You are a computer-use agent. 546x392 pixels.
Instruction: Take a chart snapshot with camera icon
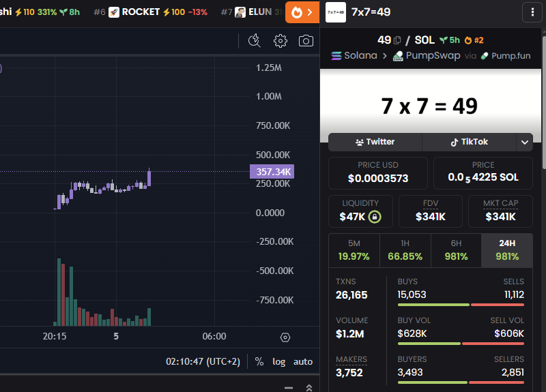click(306, 41)
